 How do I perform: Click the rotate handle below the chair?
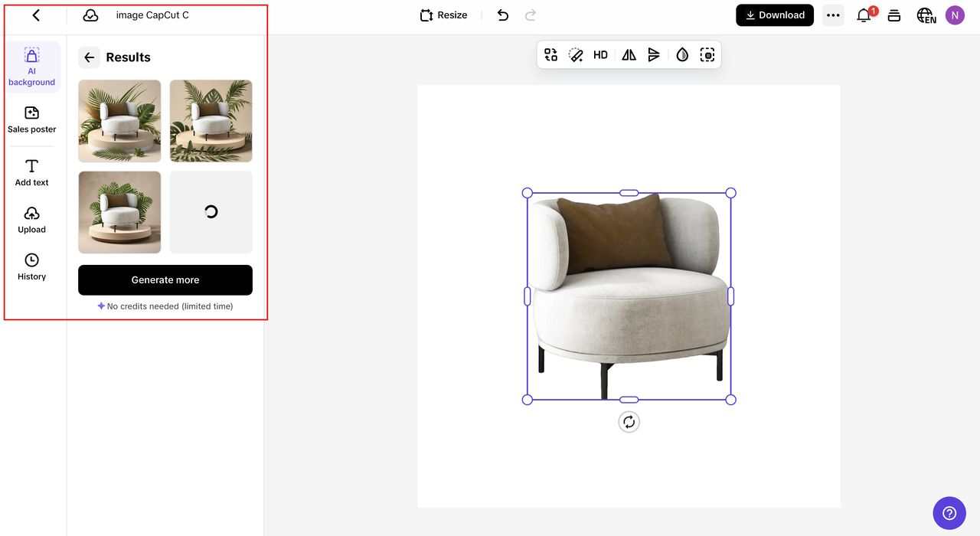click(x=629, y=422)
